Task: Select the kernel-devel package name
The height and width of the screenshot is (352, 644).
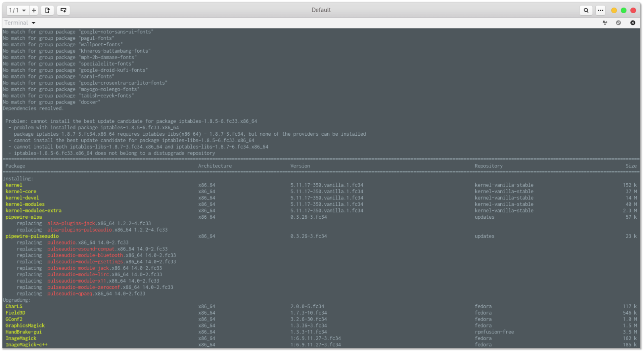Action: click(22, 198)
